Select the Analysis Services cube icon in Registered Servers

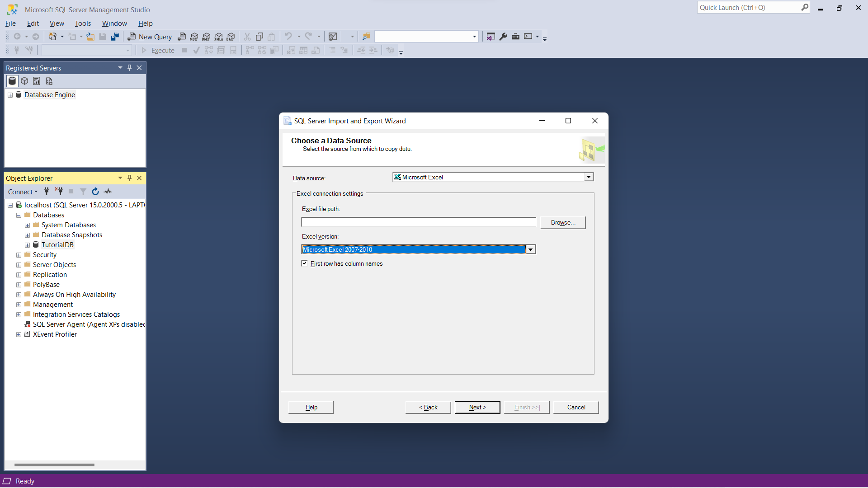tap(24, 81)
